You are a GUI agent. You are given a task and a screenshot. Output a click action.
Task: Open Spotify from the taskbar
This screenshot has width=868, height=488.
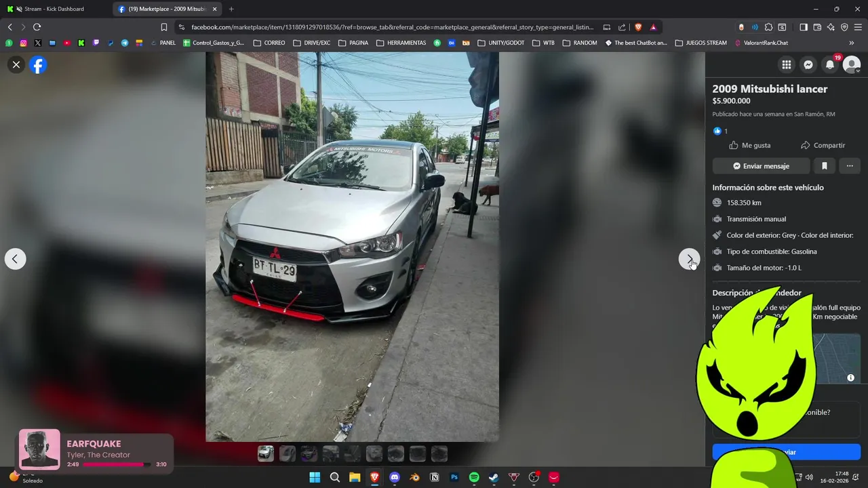(474, 477)
